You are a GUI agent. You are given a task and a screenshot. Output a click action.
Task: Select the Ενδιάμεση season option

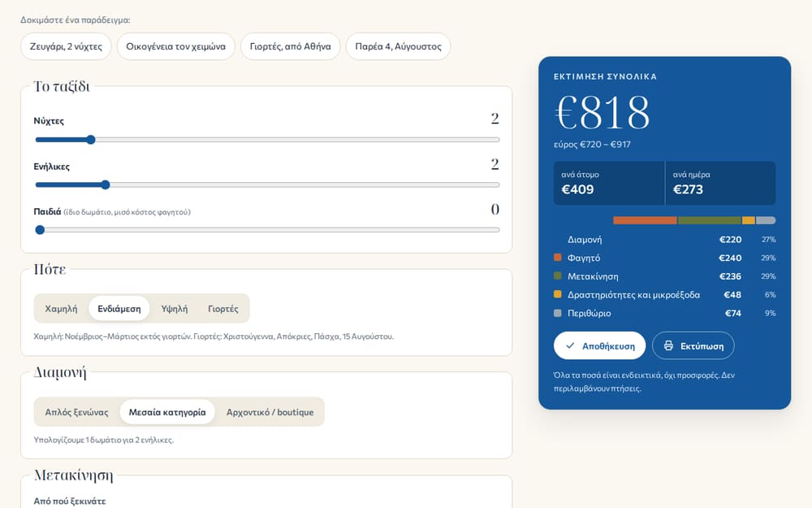point(119,308)
